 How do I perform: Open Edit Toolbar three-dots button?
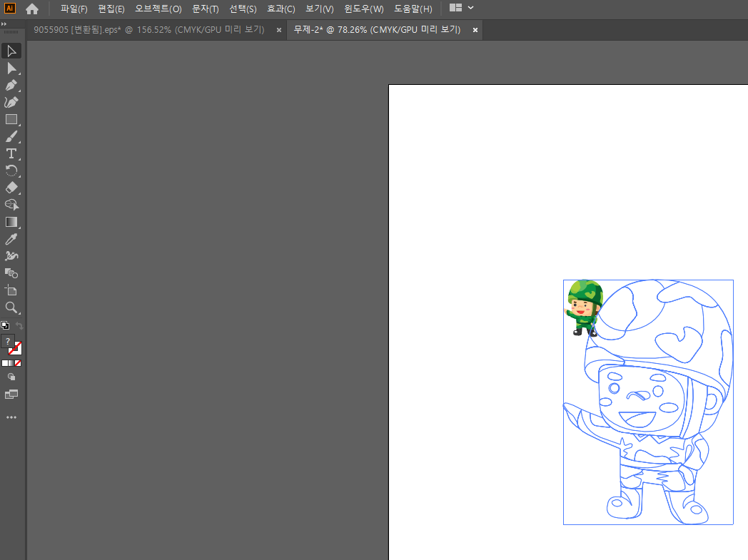click(11, 417)
